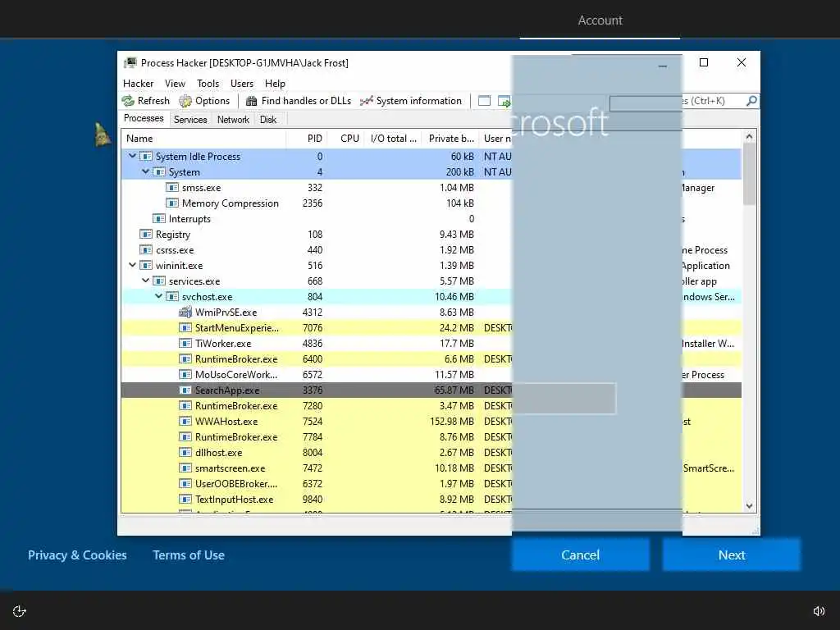Click the Next button
Image resolution: width=840 pixels, height=630 pixels.
pyautogui.click(x=731, y=555)
